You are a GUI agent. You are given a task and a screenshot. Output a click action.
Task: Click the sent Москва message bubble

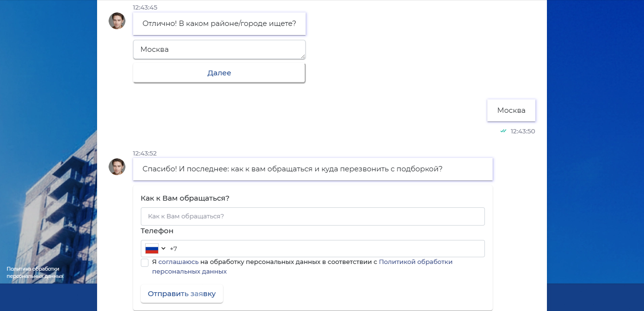(511, 110)
